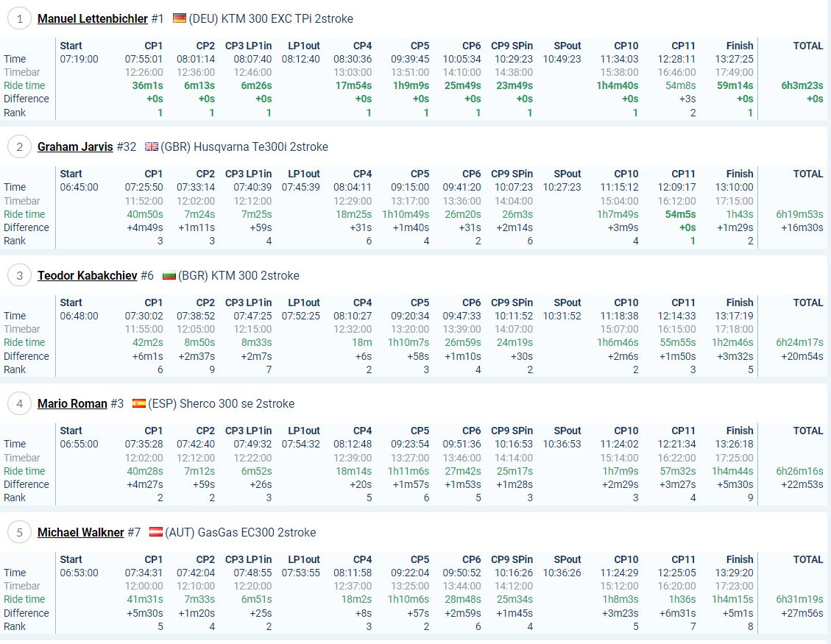Image resolution: width=831 pixels, height=644 pixels.
Task: Open Michael Walkner rider profile link
Action: (80, 533)
